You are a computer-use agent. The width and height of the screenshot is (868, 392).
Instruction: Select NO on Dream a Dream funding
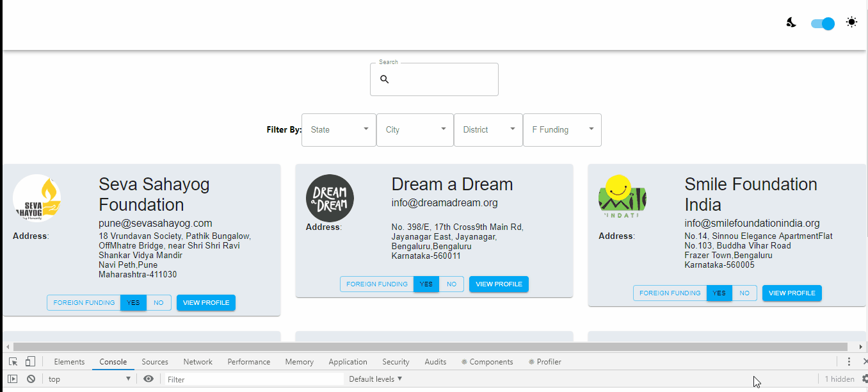[452, 284]
